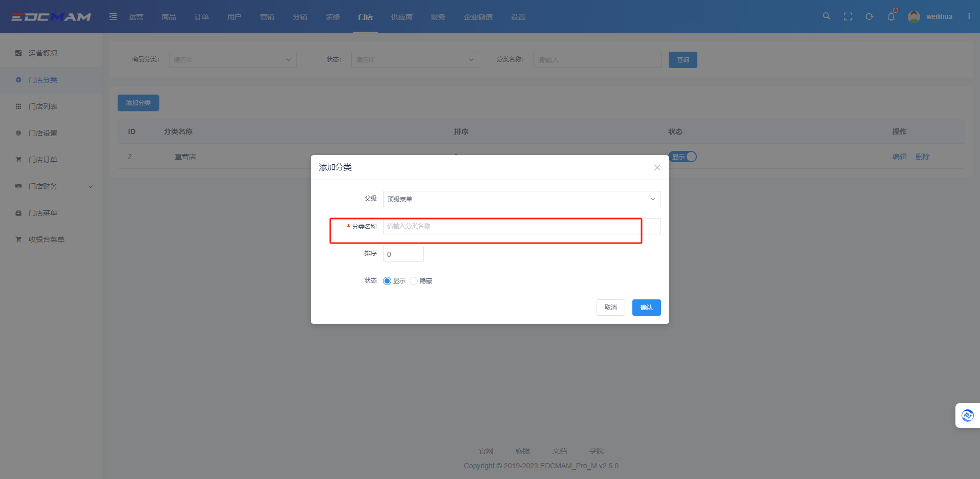Expand the 门店财务 sidebar submenu
This screenshot has height=479, width=980.
[x=54, y=186]
